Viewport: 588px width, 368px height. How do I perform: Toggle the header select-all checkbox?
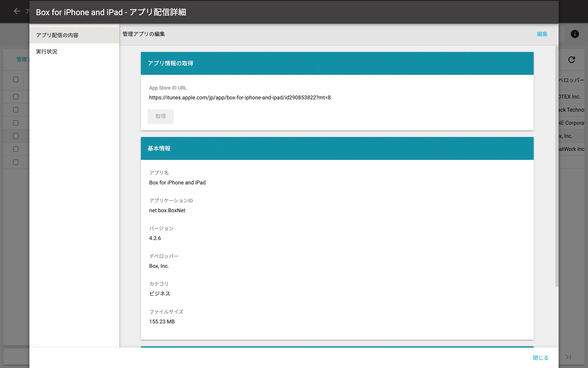[16, 80]
